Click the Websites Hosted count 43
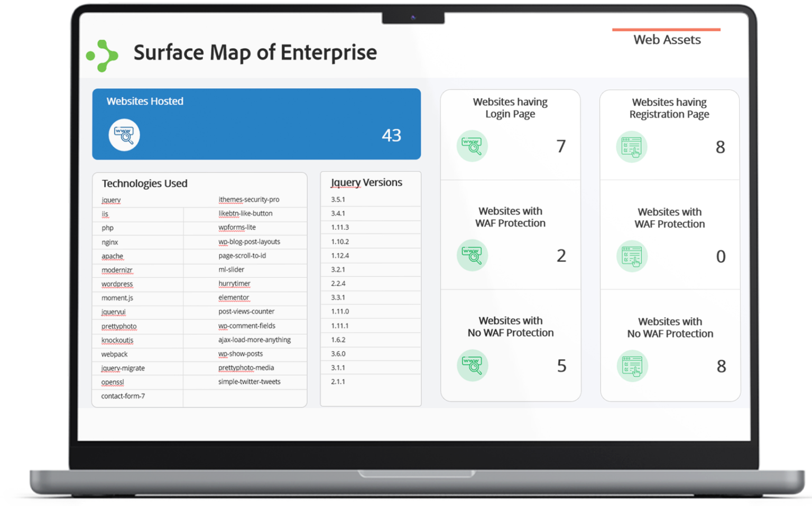The width and height of the screenshot is (812, 506). tap(392, 135)
